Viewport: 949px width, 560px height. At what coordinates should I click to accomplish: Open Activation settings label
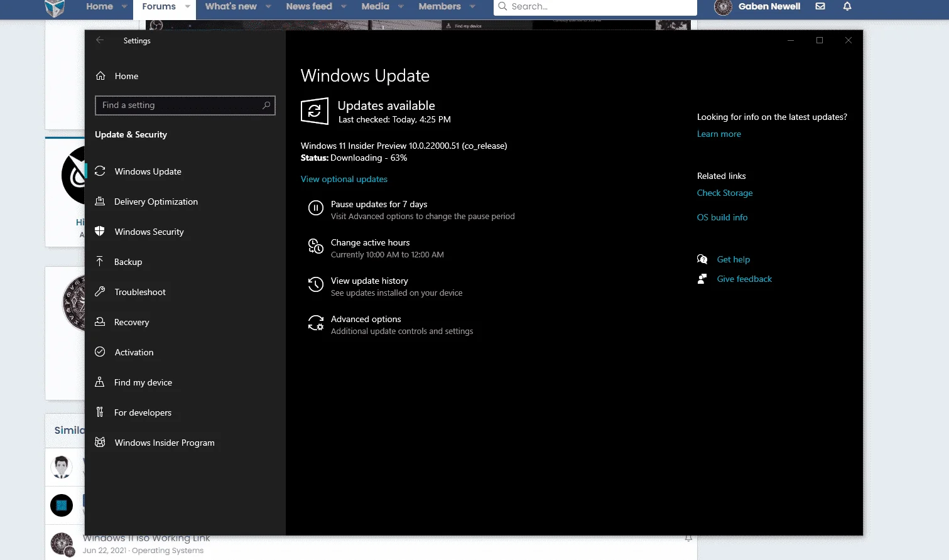click(134, 352)
